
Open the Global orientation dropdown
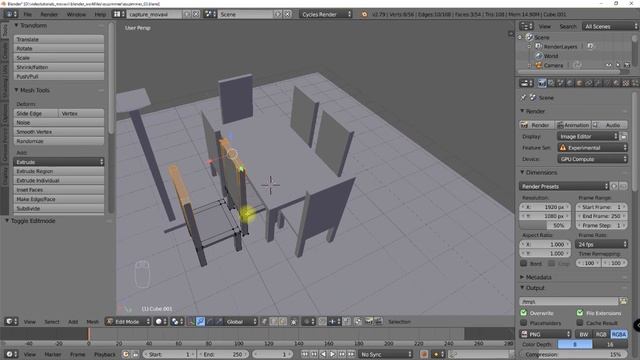[241, 322]
